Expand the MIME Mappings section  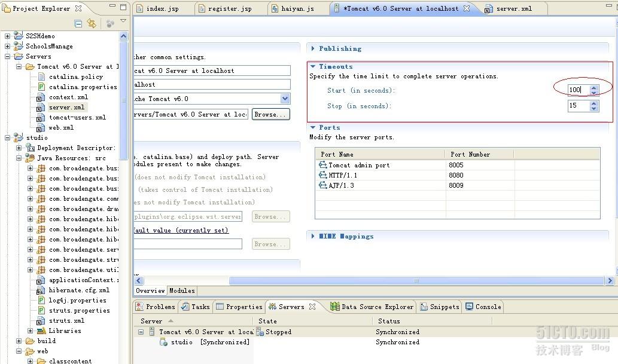(313, 236)
